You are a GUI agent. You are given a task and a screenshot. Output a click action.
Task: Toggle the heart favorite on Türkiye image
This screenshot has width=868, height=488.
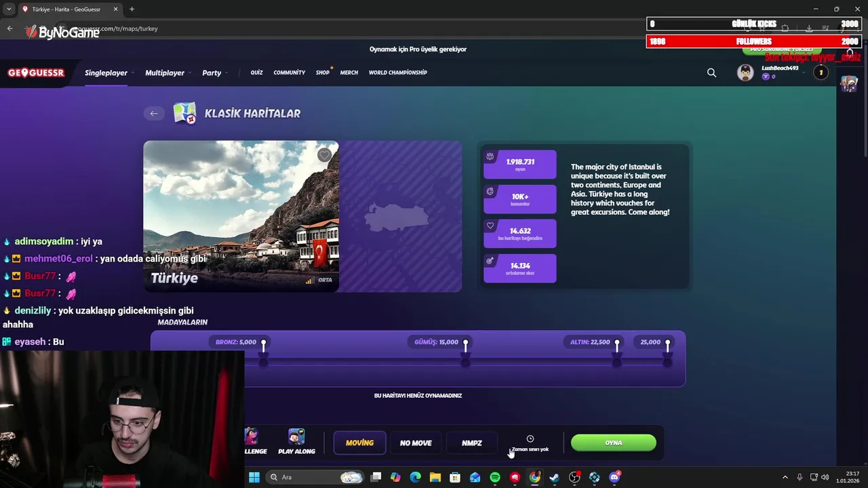pyautogui.click(x=324, y=155)
